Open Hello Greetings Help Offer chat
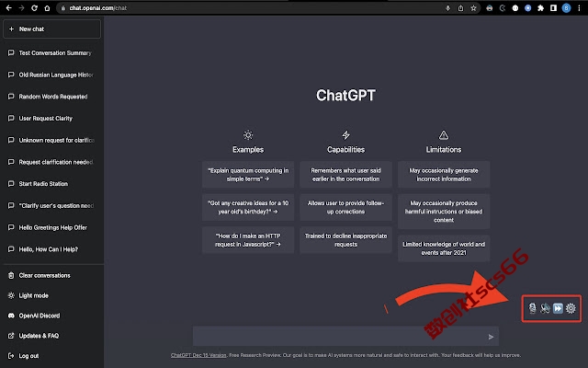588x368 pixels. [x=51, y=227]
